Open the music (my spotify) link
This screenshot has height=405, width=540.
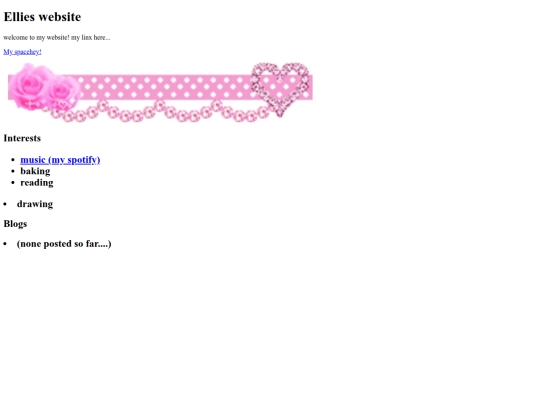coord(60,160)
